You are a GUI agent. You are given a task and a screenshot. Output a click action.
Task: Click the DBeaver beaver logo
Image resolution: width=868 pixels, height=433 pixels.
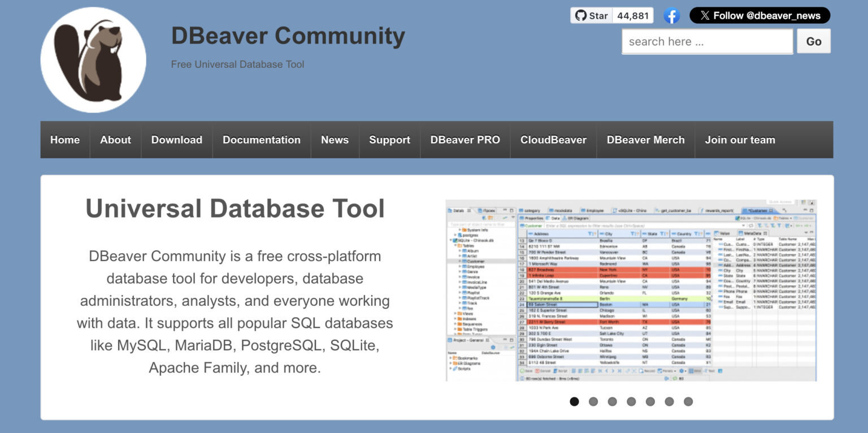(93, 59)
